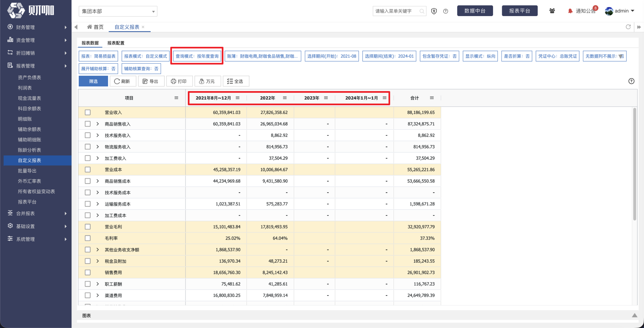Expand the 财务管理 sidebar menu

click(x=36, y=27)
